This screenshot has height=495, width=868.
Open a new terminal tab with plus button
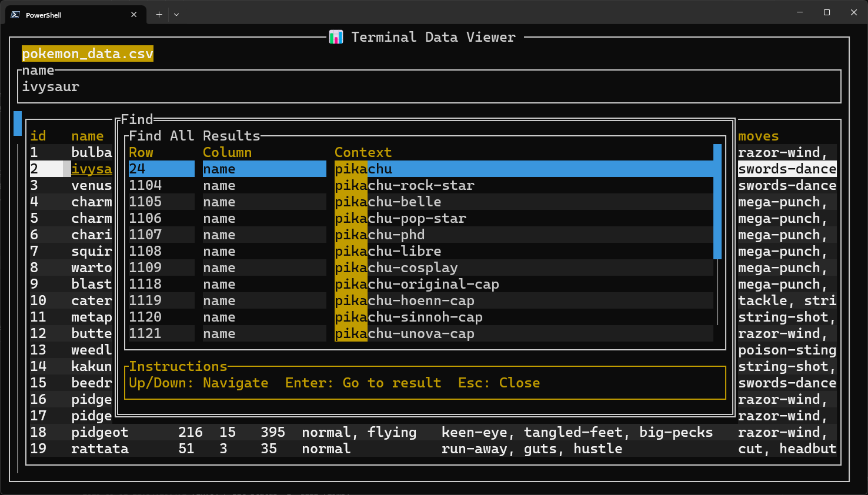point(159,15)
